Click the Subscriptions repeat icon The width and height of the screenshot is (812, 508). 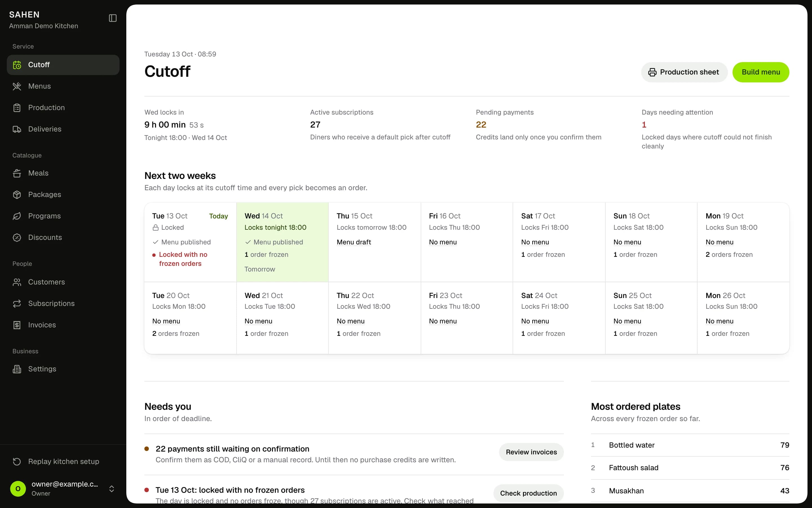coord(17,304)
